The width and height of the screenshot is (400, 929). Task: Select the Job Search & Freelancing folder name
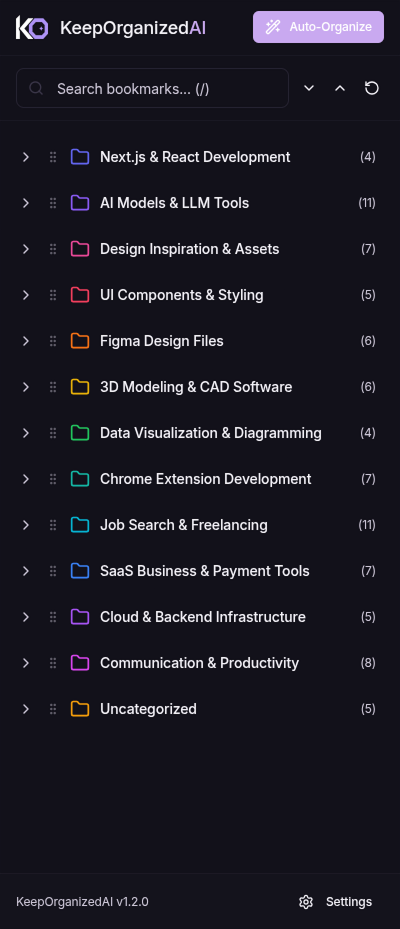point(184,525)
